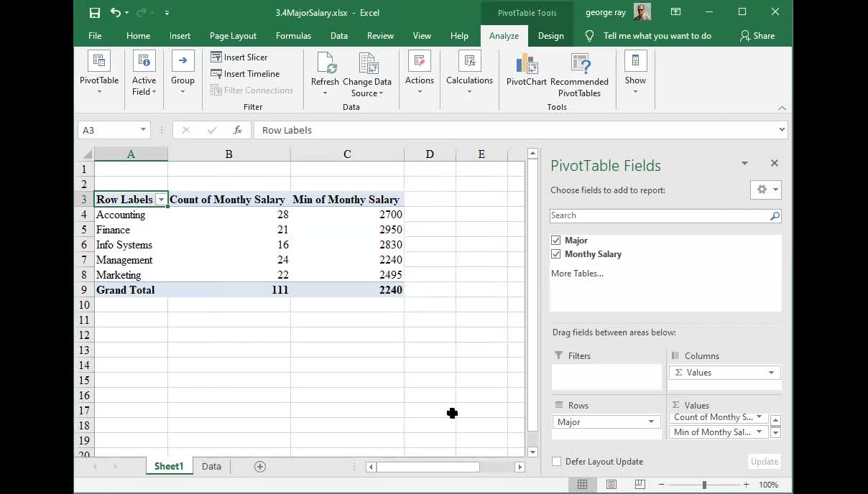The width and height of the screenshot is (868, 494).
Task: Uncheck the Major field checkbox
Action: (556, 241)
